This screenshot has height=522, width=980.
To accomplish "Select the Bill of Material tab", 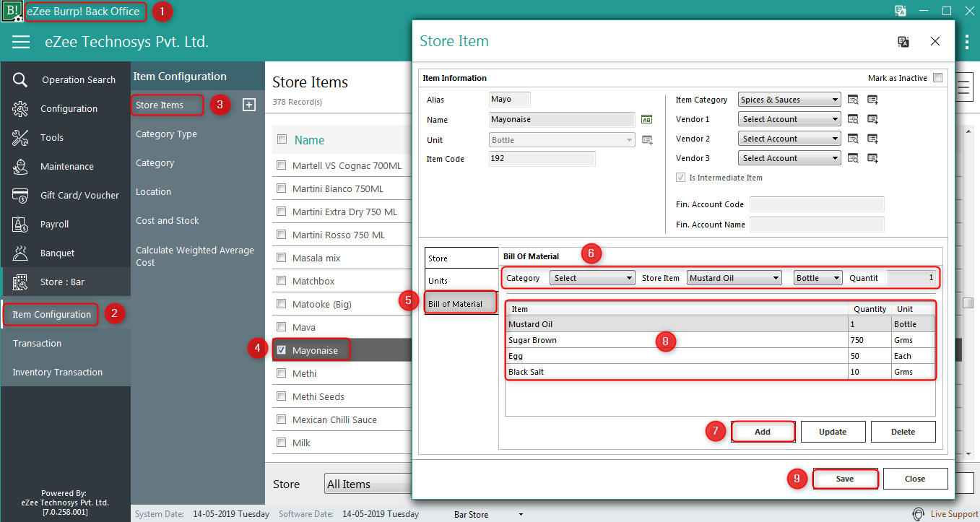I will (461, 303).
